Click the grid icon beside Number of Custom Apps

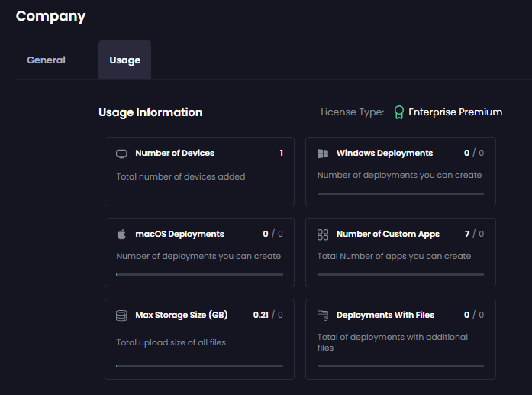pos(323,235)
